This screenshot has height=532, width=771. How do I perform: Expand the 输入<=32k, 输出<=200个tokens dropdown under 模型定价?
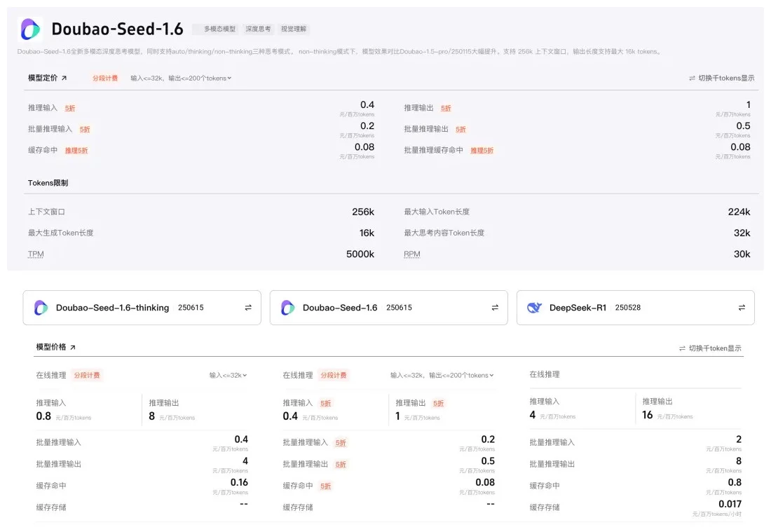click(181, 79)
